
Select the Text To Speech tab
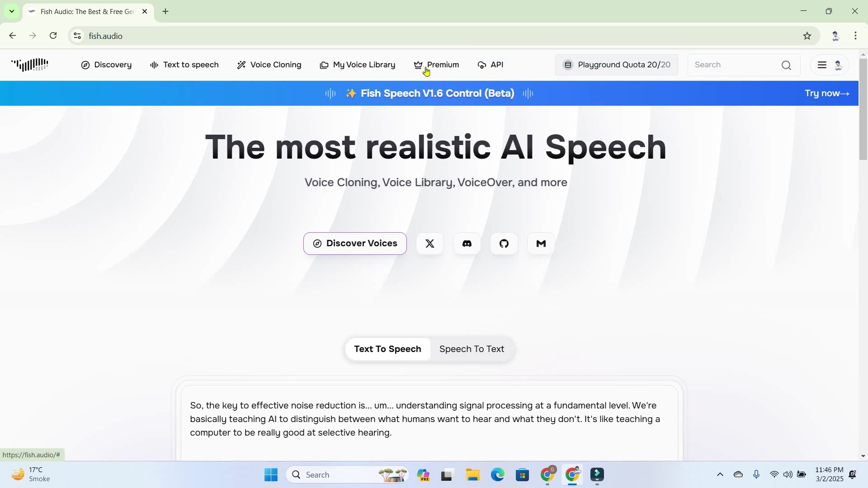tap(387, 349)
